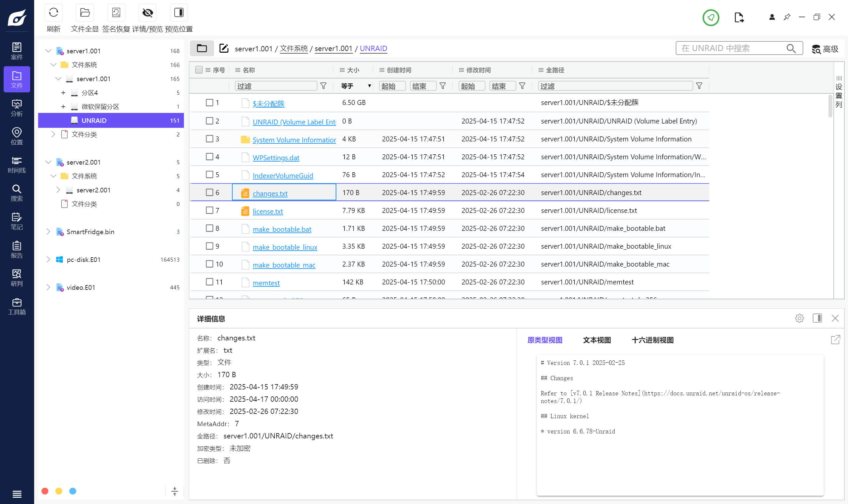
Task: Open the size comparison 等于 dropdown
Action: click(x=356, y=86)
